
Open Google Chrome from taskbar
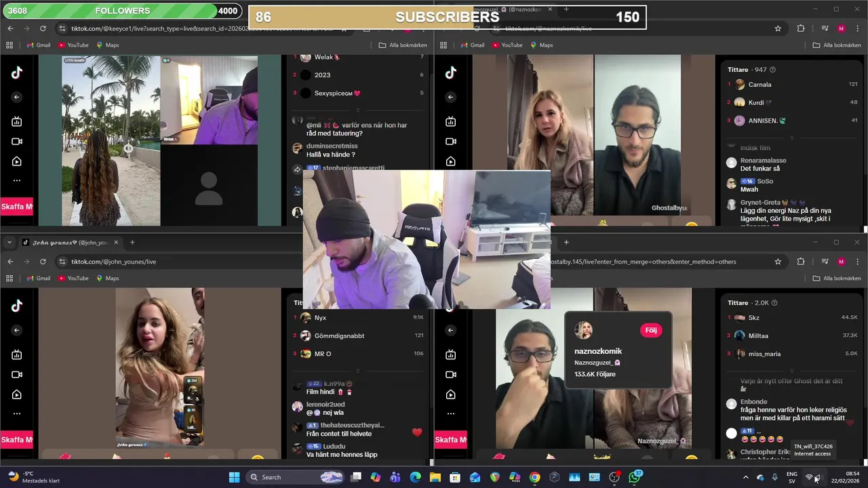pos(534,477)
